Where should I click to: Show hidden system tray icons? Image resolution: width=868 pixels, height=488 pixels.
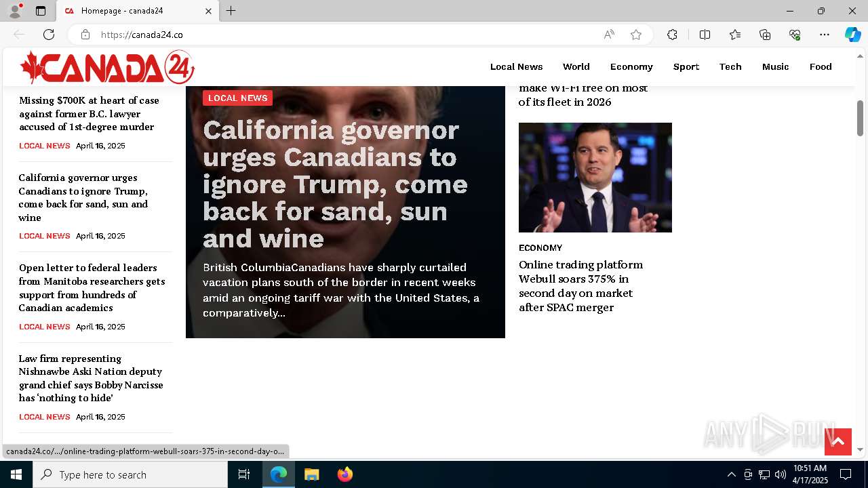tap(731, 474)
